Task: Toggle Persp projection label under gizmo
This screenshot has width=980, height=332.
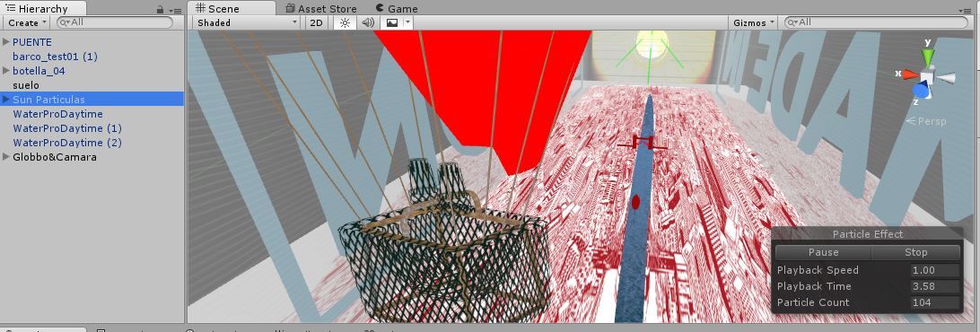Action: pos(926,121)
